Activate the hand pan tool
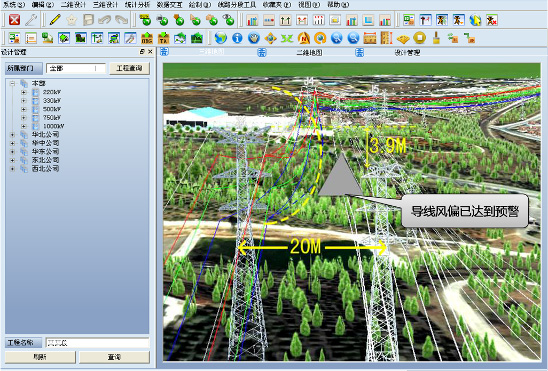 (x=254, y=38)
